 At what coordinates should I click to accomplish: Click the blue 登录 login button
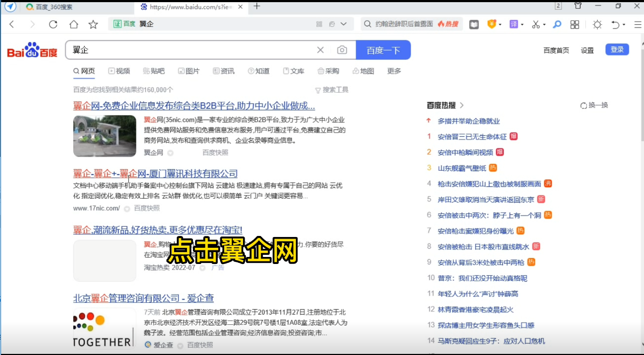[617, 50]
